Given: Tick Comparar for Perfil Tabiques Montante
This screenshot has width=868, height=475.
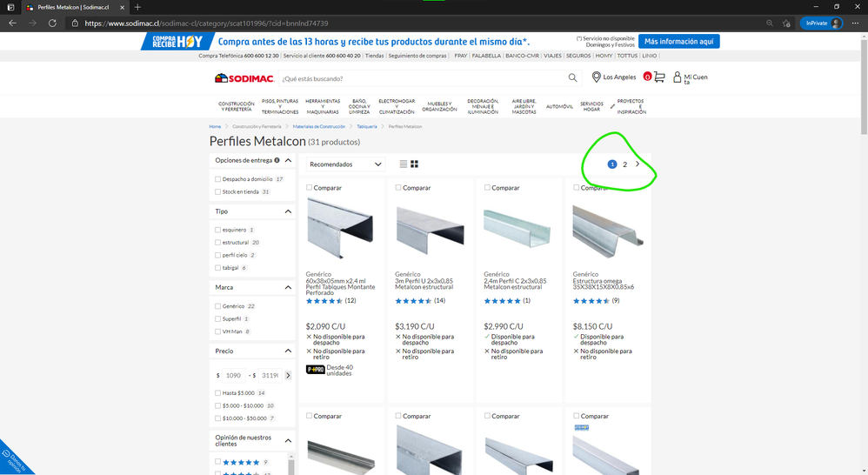Looking at the screenshot, I should coord(309,188).
